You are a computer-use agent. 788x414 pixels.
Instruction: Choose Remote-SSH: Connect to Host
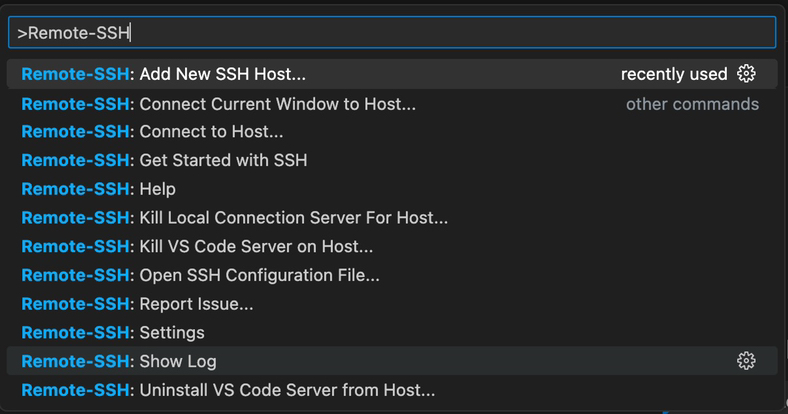[x=392, y=132]
